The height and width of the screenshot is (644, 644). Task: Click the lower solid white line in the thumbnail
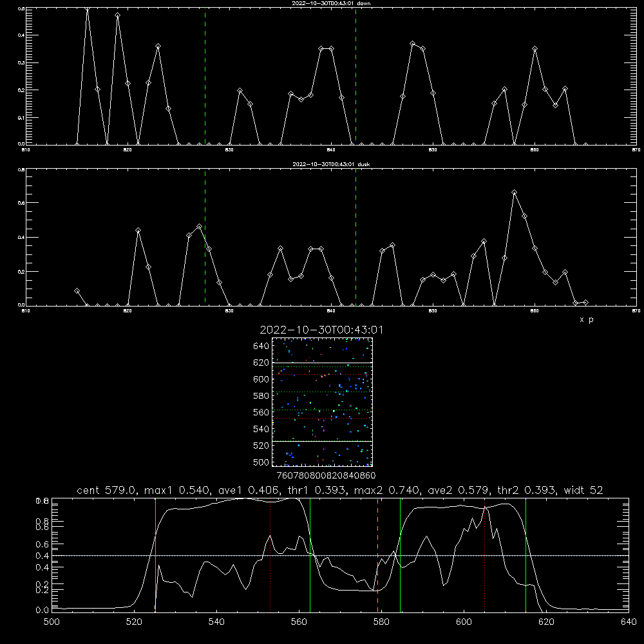(x=322, y=441)
